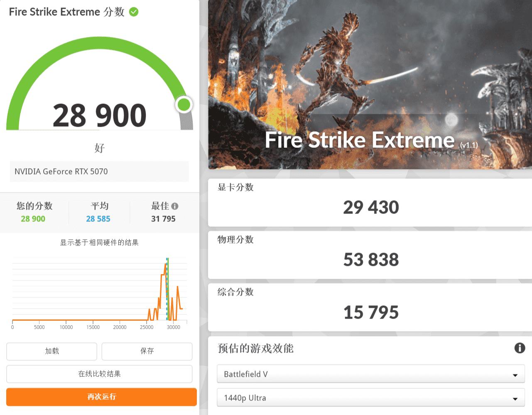Click the 平均 label
Screen dimensions: 532x415
coord(100,206)
